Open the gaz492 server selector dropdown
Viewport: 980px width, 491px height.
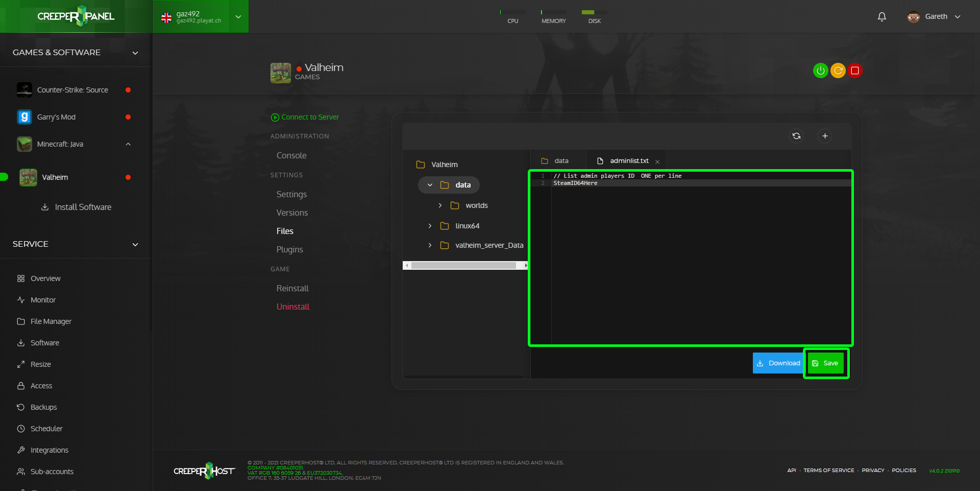[201, 17]
